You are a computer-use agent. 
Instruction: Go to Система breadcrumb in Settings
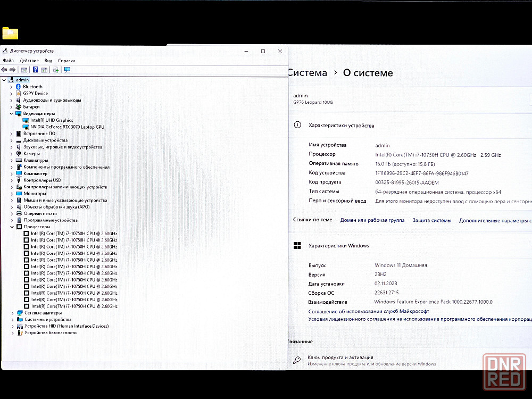(307, 72)
